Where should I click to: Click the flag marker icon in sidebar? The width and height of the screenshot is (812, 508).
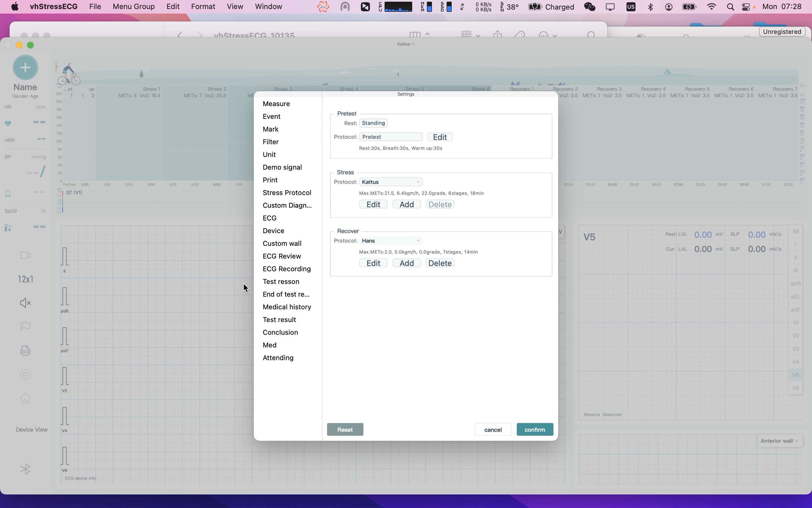pyautogui.click(x=25, y=326)
